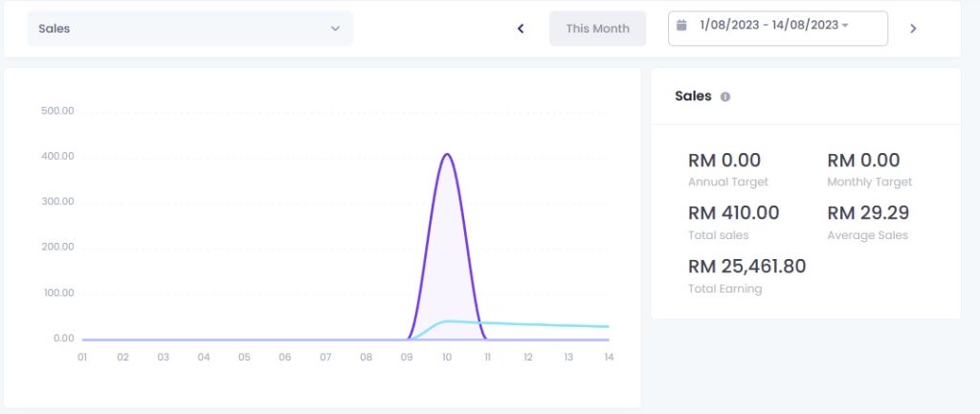This screenshot has height=414, width=980.
Task: Click the 1/08/2023 - 14/08/2023 date range field
Action: [768, 26]
